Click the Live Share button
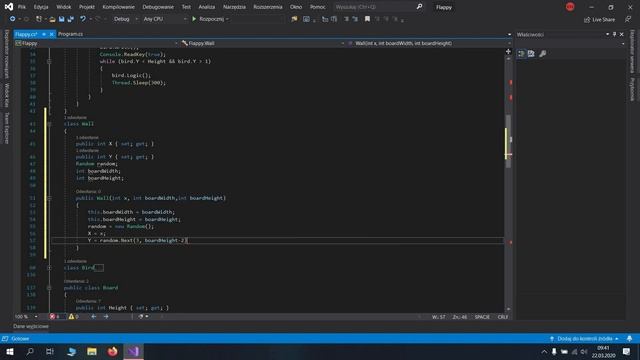640x360 pixels. click(600, 19)
